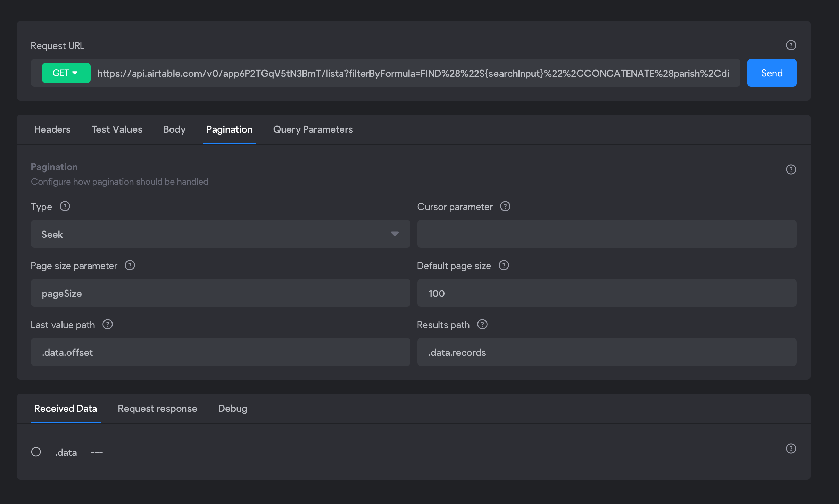Show help for Last value path
Image resolution: width=839 pixels, height=504 pixels.
point(108,324)
